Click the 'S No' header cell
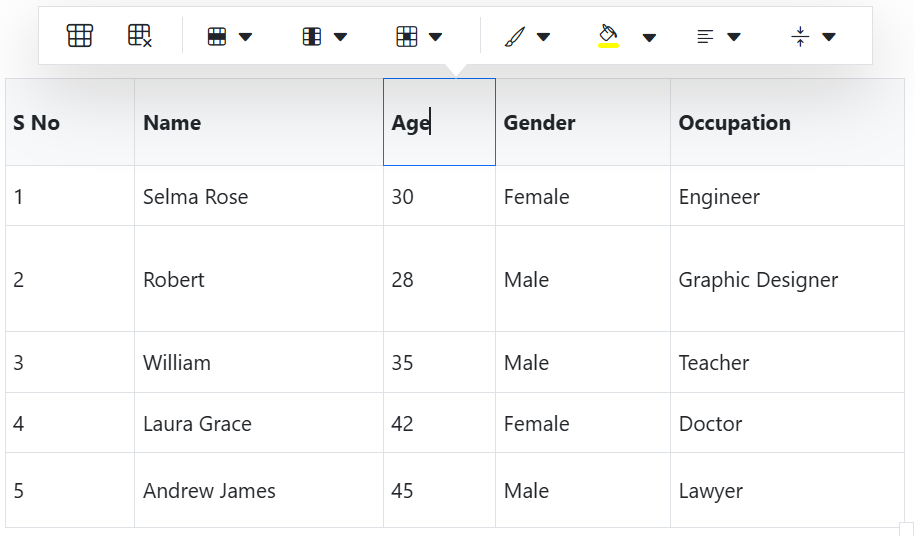The image size is (914, 536). (70, 122)
